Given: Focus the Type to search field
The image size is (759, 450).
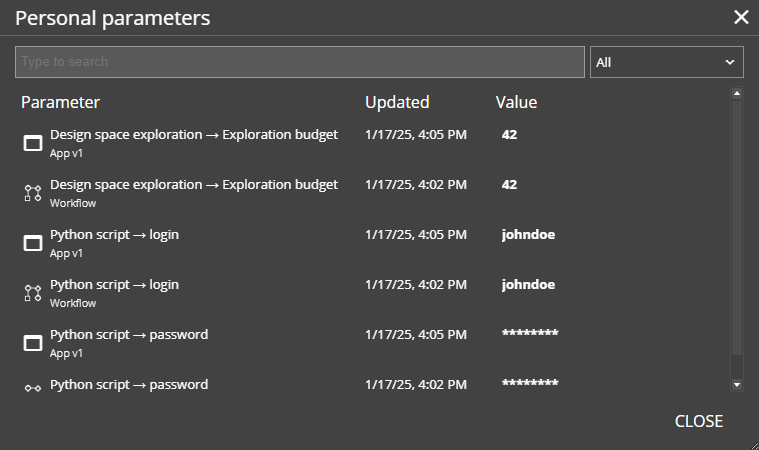Looking at the screenshot, I should tap(300, 62).
